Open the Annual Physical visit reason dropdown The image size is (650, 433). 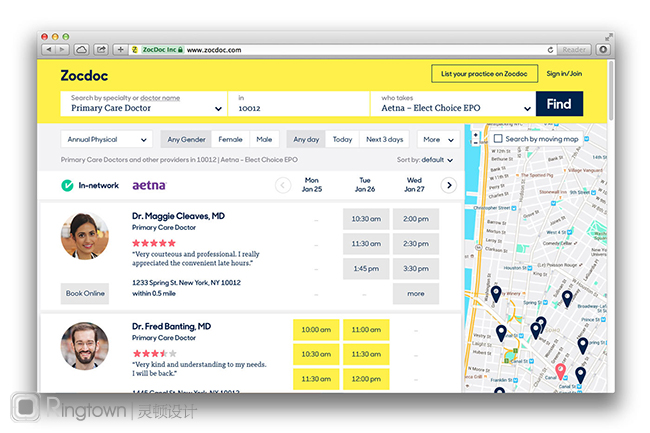coord(107,139)
